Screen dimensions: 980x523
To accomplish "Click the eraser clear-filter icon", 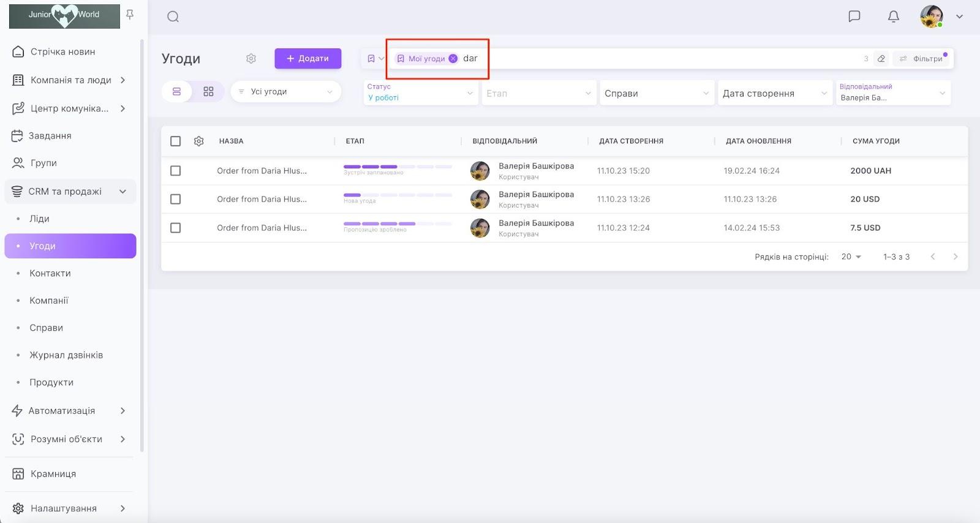I will click(x=881, y=59).
